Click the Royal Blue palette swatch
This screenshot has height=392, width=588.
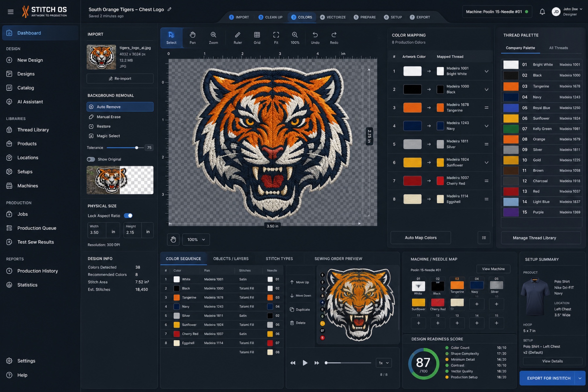pos(511,108)
